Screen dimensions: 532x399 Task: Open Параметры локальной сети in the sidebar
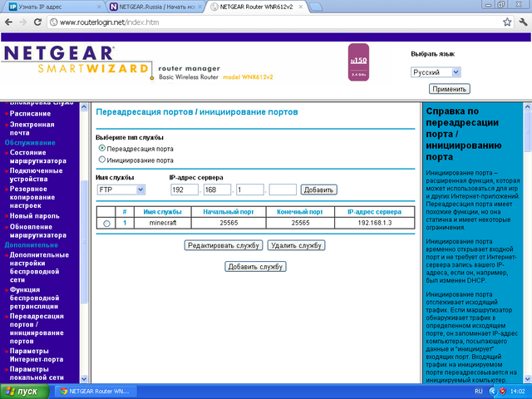coord(37,373)
